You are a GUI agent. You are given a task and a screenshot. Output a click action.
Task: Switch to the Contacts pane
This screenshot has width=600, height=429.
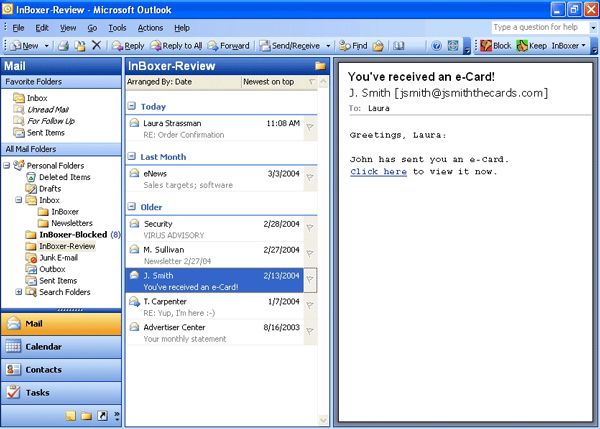click(61, 370)
